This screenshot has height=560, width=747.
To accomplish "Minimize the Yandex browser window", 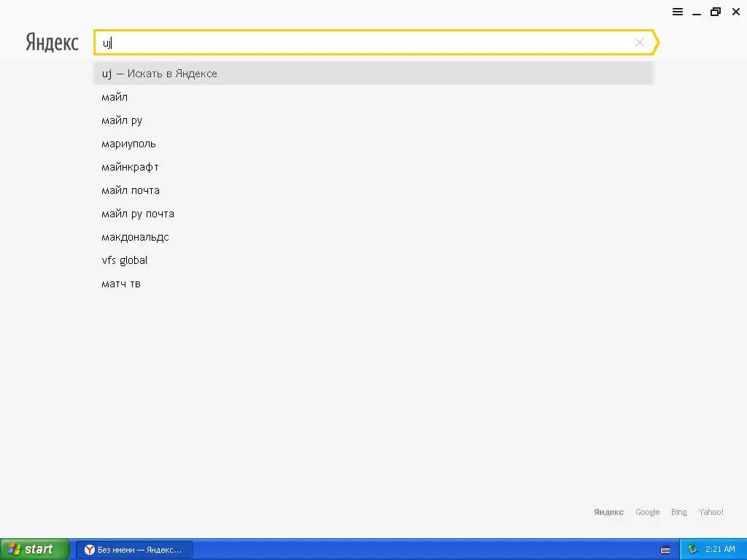I will [x=697, y=13].
